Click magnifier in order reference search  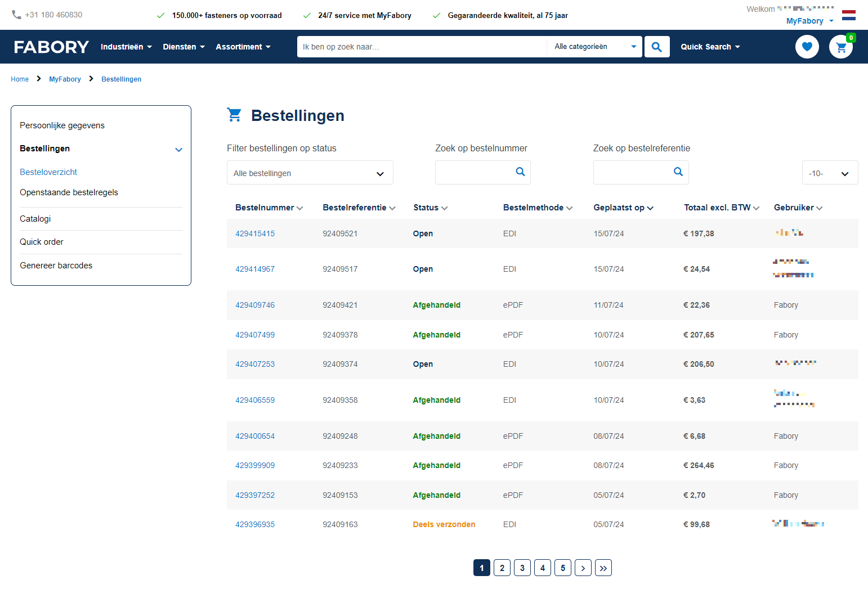point(678,172)
